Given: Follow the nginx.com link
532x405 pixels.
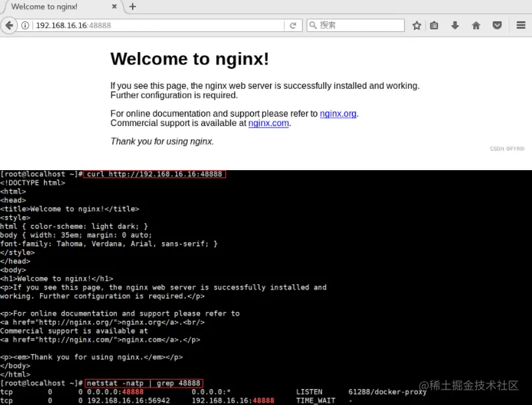Looking at the screenshot, I should [x=269, y=123].
